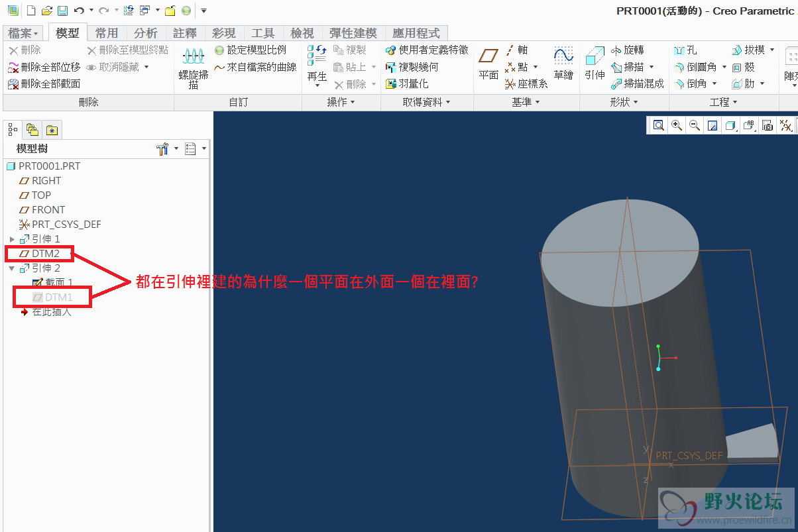Select the 螺旋掃描 helical sweep tool
This screenshot has height=532, width=798.
[194, 68]
